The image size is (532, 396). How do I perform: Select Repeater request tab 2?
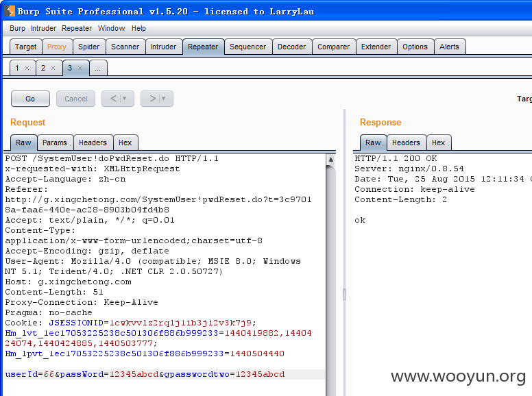click(x=43, y=68)
